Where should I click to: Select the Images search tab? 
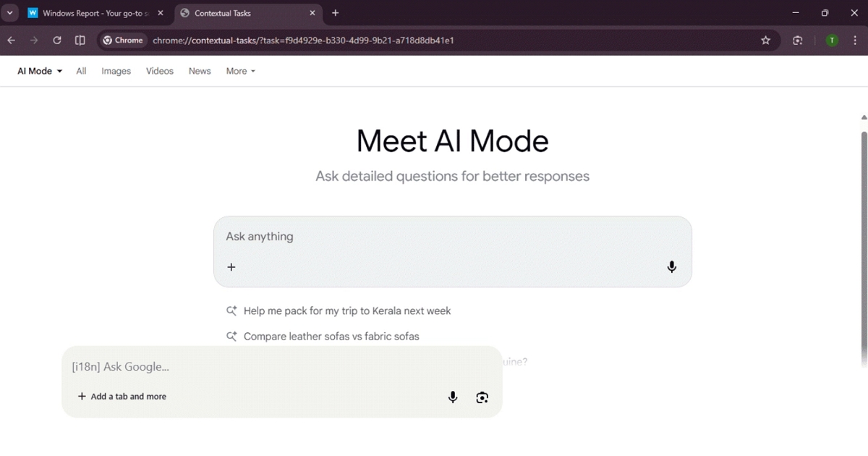(116, 71)
